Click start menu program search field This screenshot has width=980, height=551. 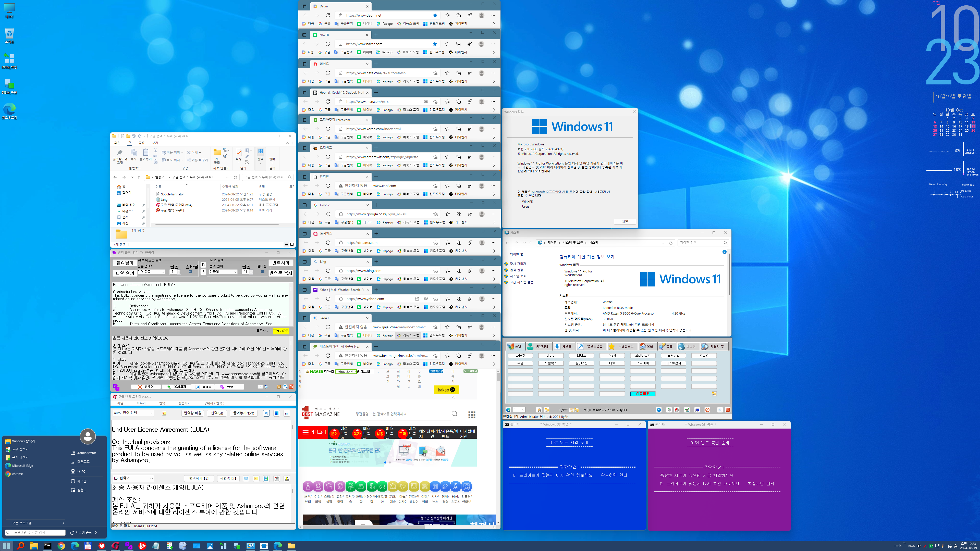tap(35, 532)
